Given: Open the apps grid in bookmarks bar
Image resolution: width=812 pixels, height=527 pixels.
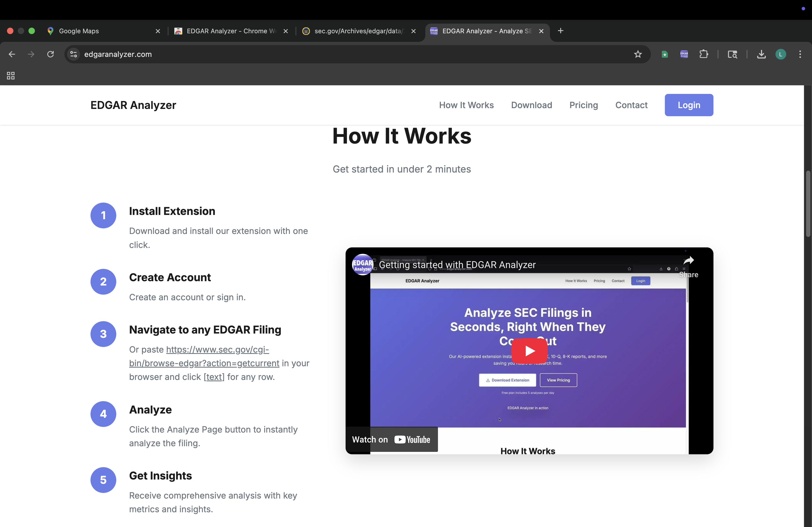Looking at the screenshot, I should (x=11, y=76).
